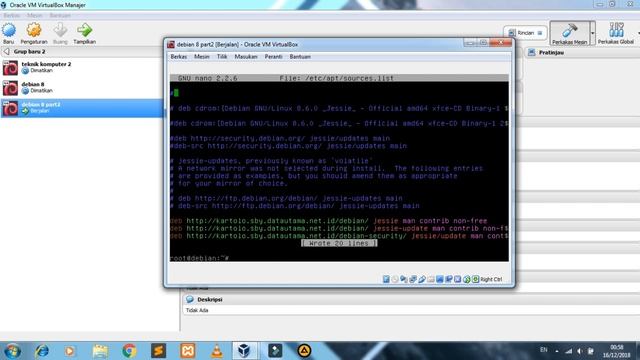The height and width of the screenshot is (360, 640).
Task: Open the Windows Start menu
Action: (11, 351)
